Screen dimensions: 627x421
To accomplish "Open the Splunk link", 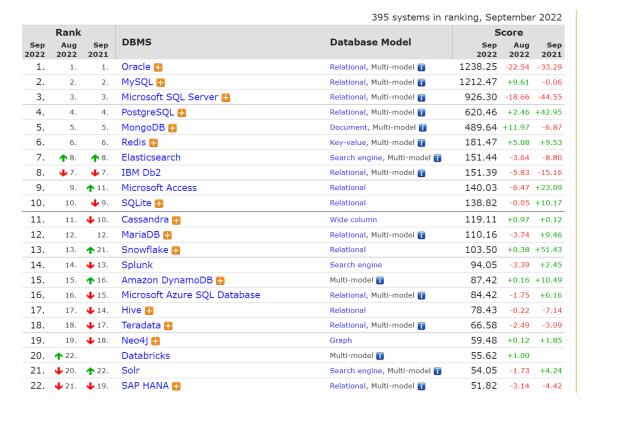I will 137,265.
